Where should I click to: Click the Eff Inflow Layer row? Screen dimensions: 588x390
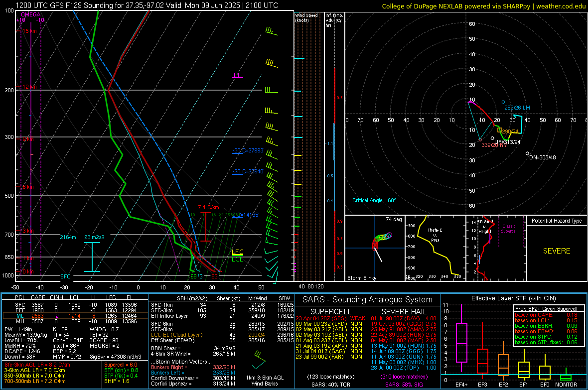(222, 316)
